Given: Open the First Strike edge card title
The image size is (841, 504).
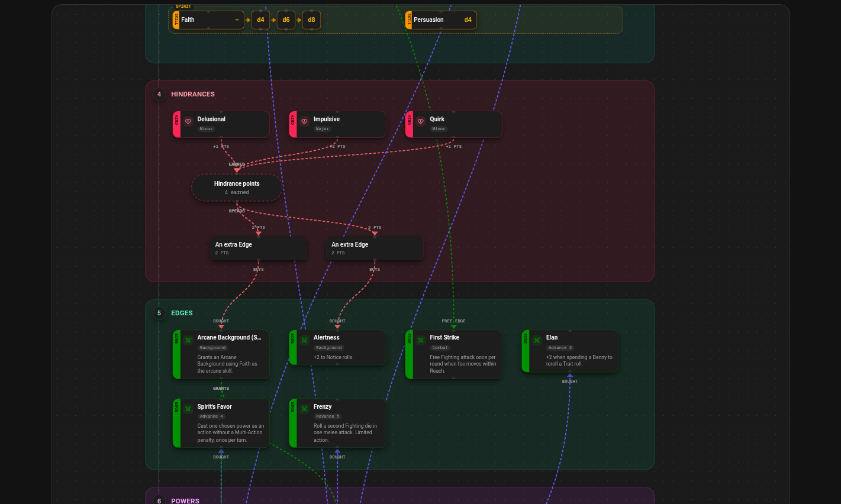Looking at the screenshot, I should pyautogui.click(x=444, y=337).
